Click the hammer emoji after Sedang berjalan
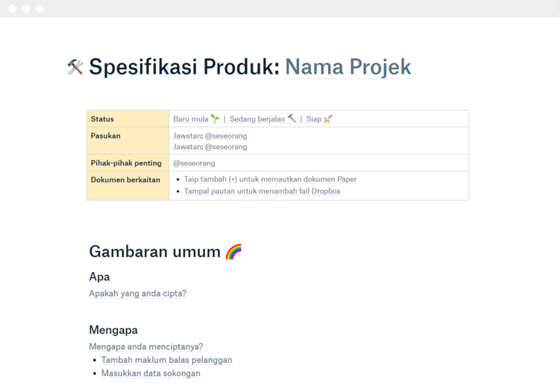 click(x=292, y=118)
